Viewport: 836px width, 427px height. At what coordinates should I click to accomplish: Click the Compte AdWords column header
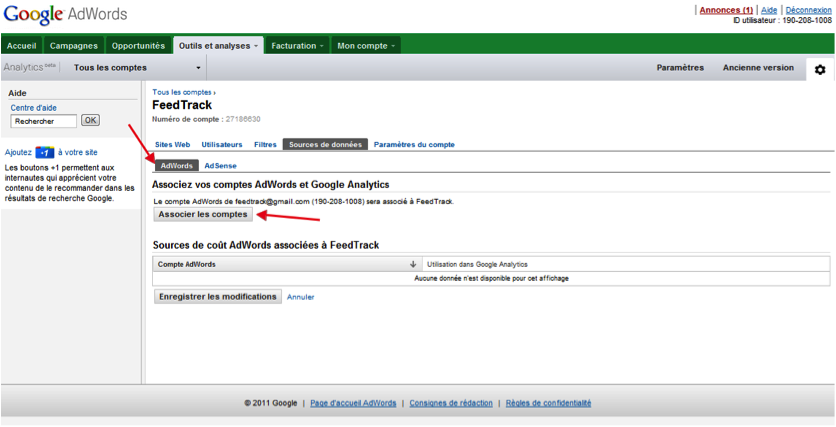tap(287, 264)
